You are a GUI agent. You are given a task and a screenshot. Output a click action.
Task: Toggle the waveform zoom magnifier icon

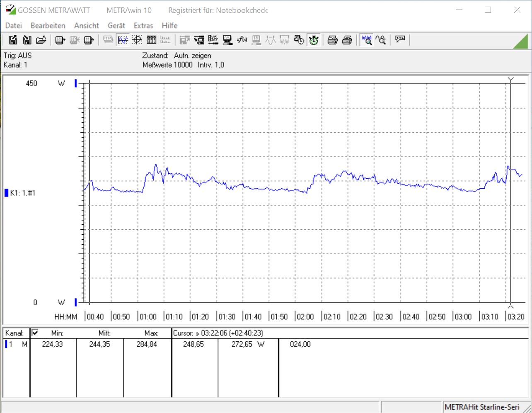pyautogui.click(x=366, y=40)
